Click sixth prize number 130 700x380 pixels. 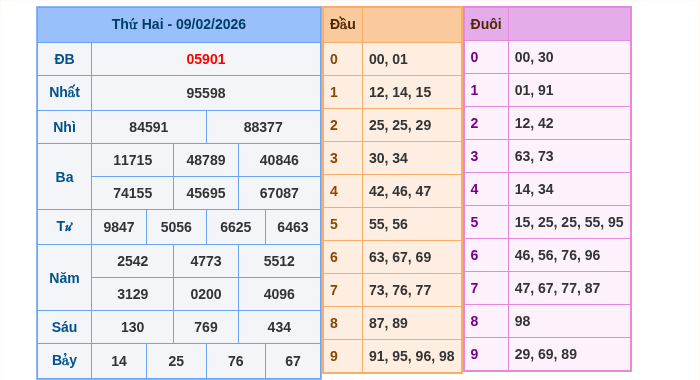(133, 327)
